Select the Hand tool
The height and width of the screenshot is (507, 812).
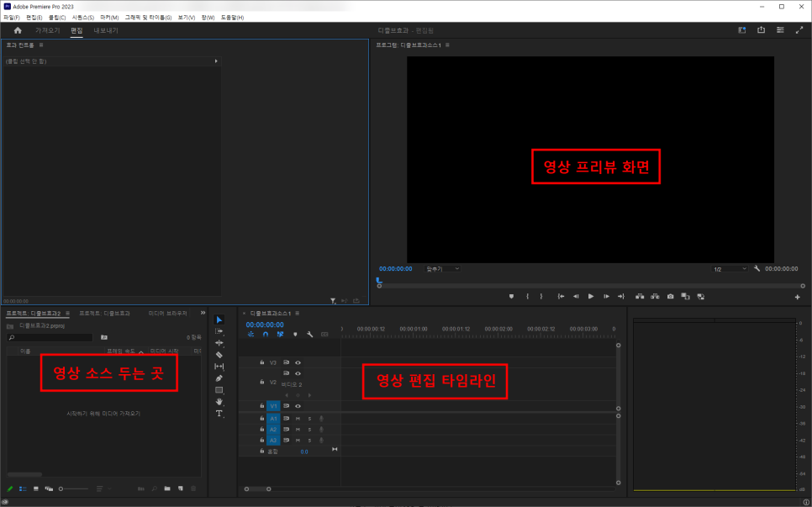click(219, 402)
